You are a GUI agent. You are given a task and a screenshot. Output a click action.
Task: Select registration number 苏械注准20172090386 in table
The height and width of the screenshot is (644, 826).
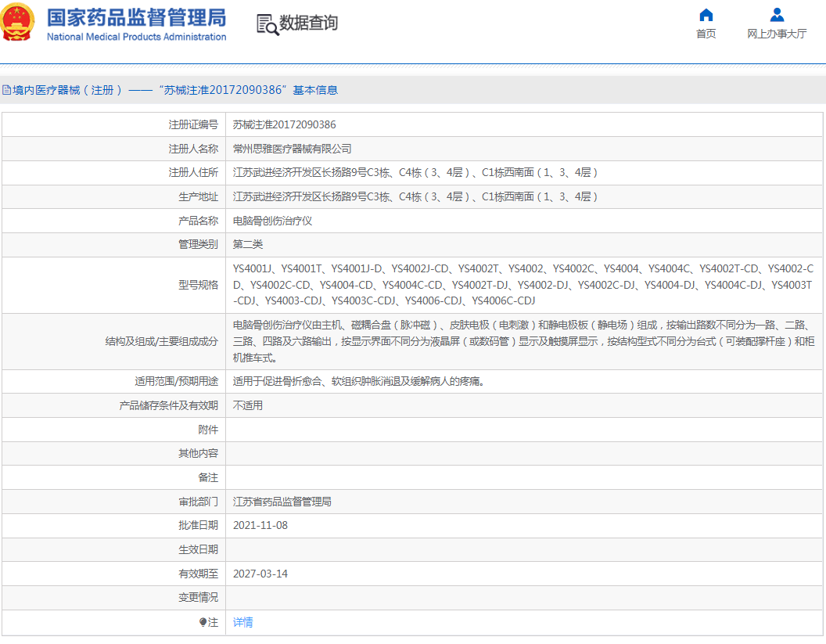point(285,124)
